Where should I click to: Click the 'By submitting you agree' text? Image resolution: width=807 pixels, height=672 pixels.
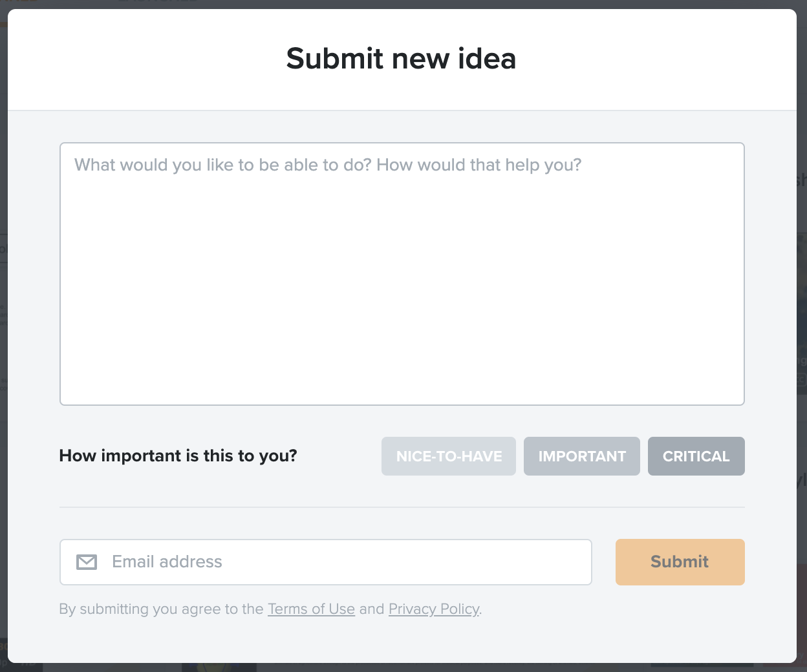pyautogui.click(x=162, y=609)
